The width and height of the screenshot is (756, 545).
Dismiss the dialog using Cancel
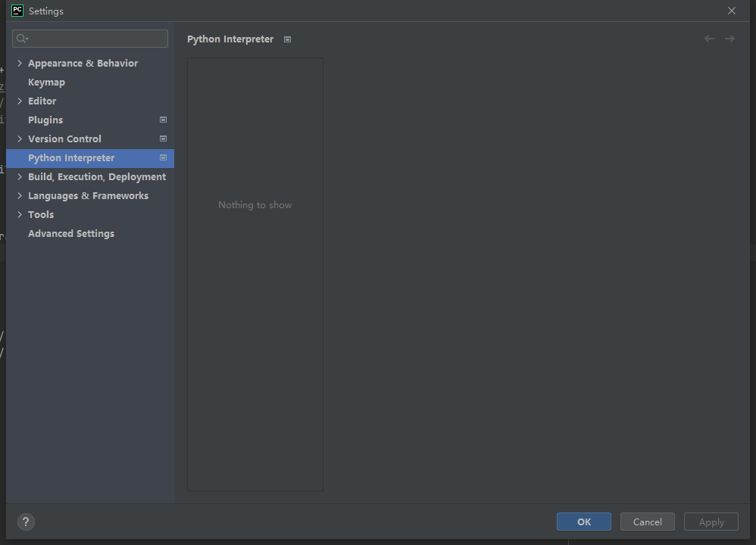point(647,522)
